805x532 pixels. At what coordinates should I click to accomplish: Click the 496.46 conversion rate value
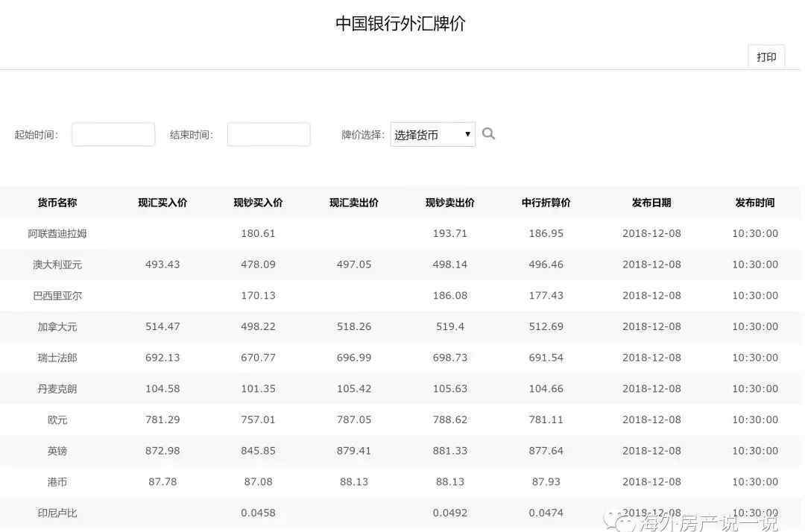point(546,265)
